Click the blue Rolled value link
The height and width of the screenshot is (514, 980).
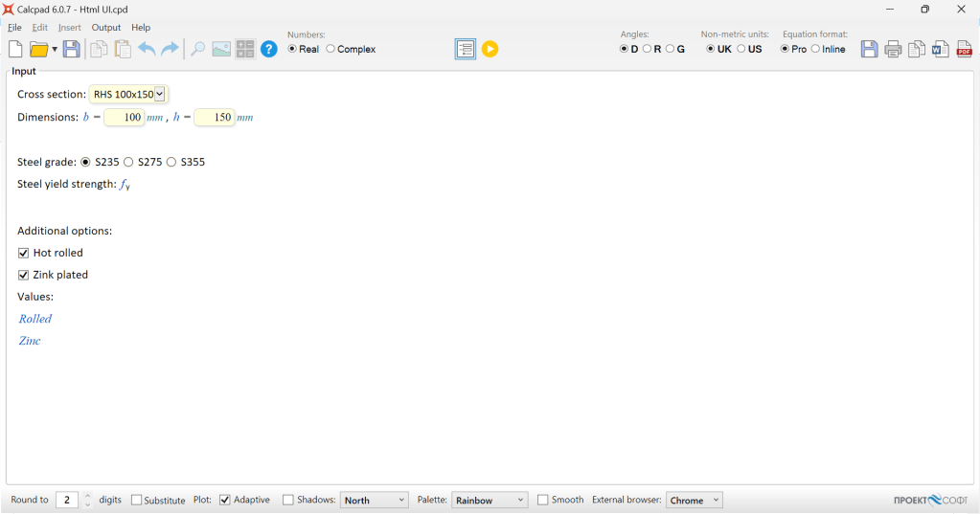click(x=35, y=319)
